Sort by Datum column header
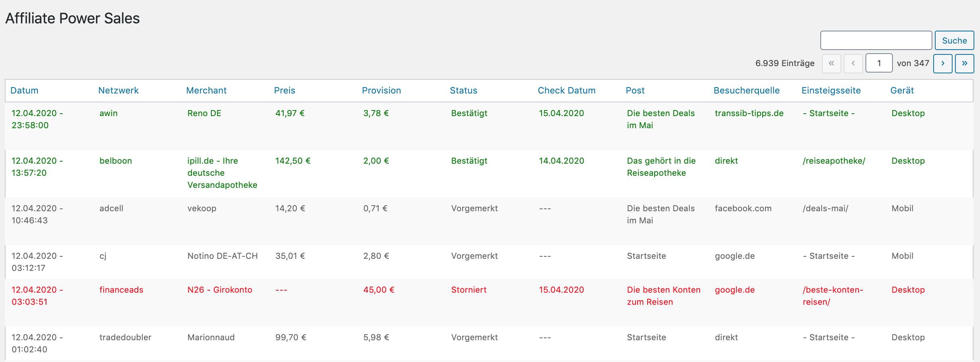The image size is (980, 362). pyautogui.click(x=24, y=90)
